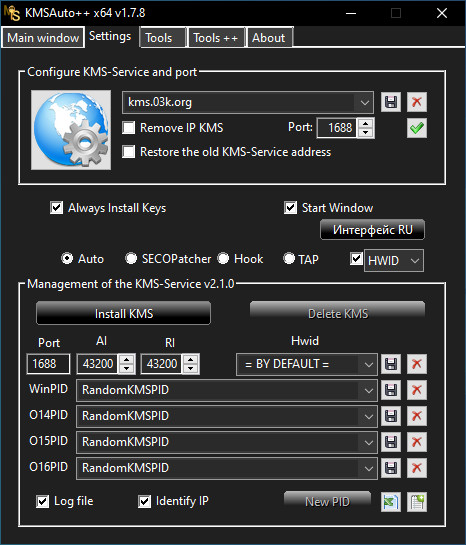This screenshot has width=466, height=545.
Task: Apply settings with the green checkmark
Action: click(417, 128)
